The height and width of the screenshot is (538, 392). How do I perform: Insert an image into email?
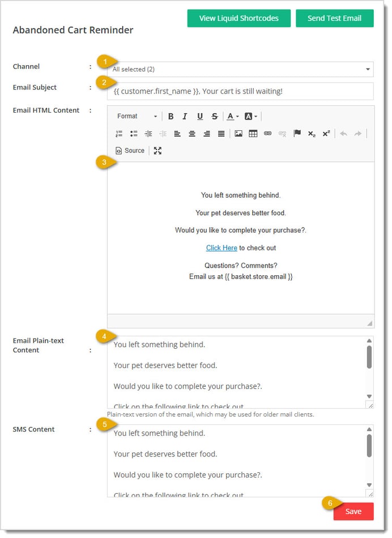tap(238, 134)
